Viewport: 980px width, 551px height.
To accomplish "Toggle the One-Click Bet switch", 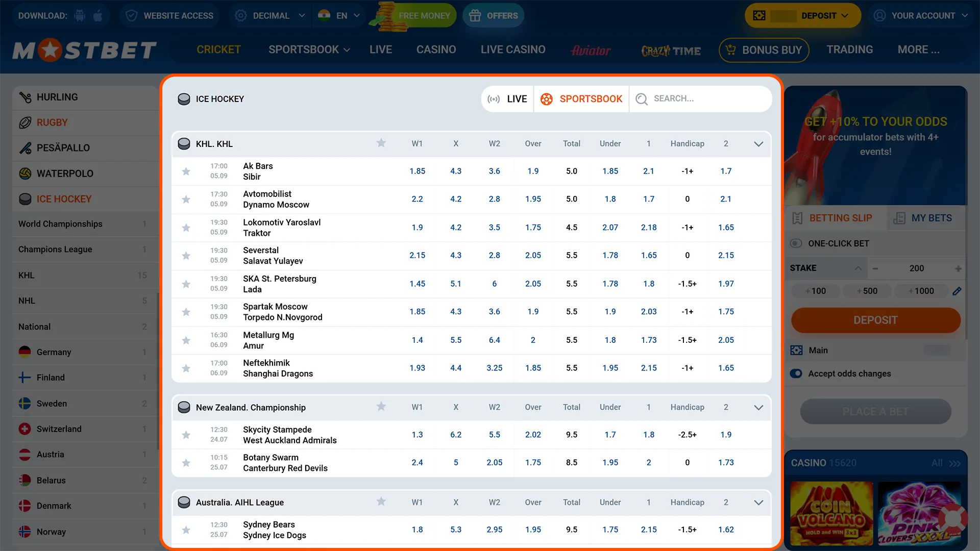I will pos(796,243).
